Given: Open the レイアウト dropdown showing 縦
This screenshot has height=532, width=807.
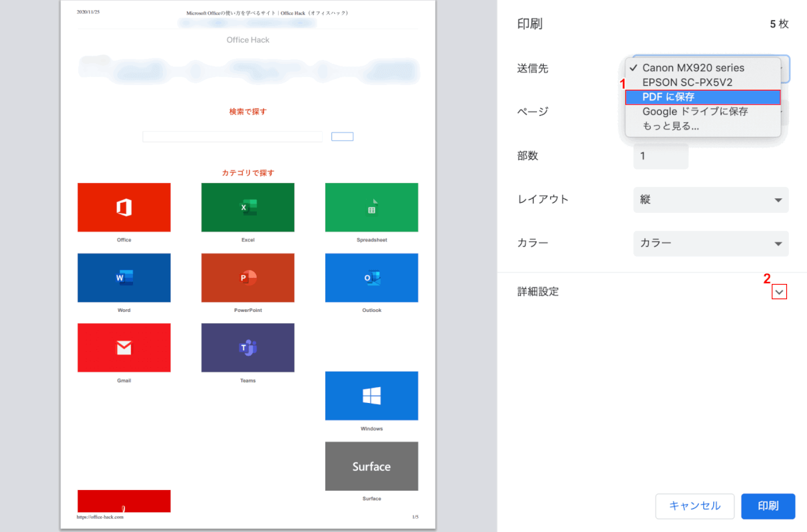Looking at the screenshot, I should (x=711, y=199).
